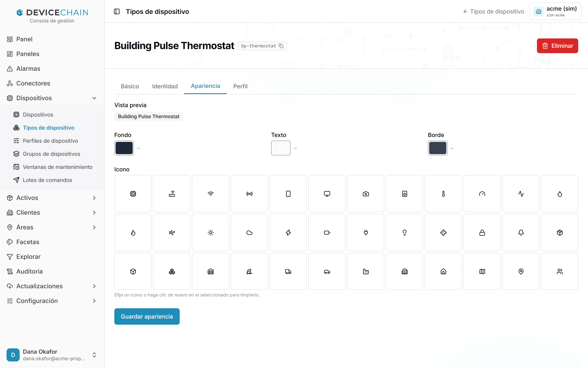Select the flame icon tile
The image size is (588, 368).
click(133, 233)
